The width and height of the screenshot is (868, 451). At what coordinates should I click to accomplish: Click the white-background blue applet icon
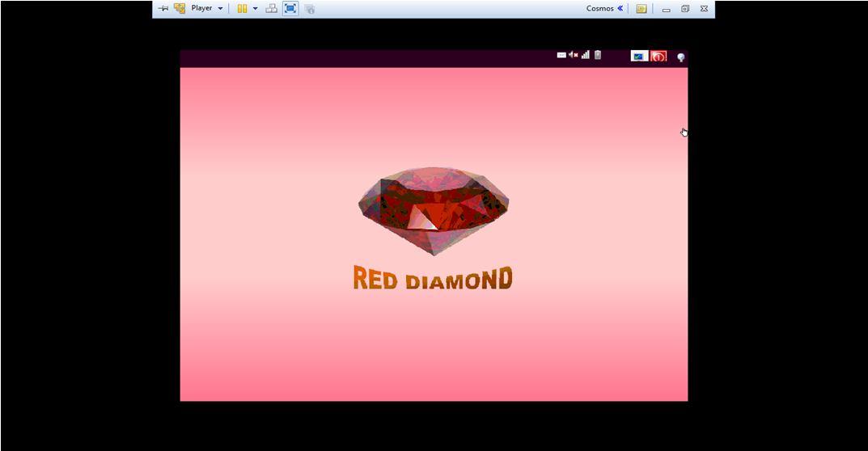point(639,56)
